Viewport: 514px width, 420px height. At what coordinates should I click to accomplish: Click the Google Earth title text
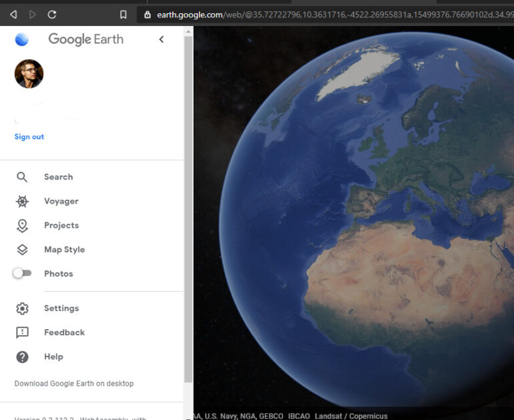point(86,39)
